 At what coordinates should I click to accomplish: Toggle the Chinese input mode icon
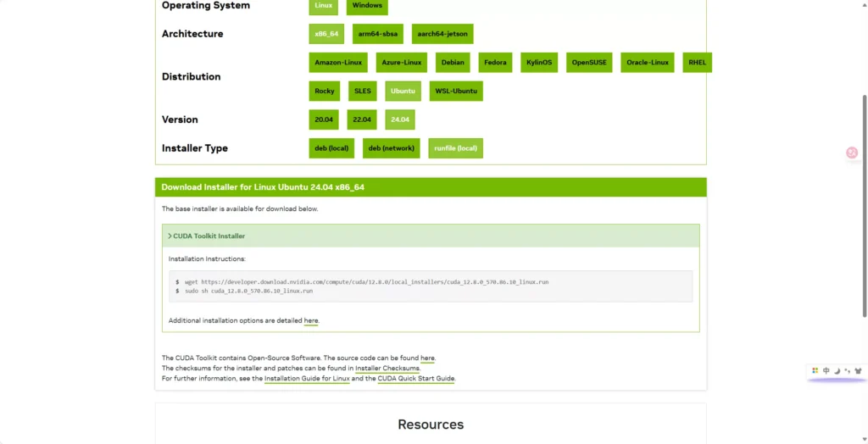point(826,370)
